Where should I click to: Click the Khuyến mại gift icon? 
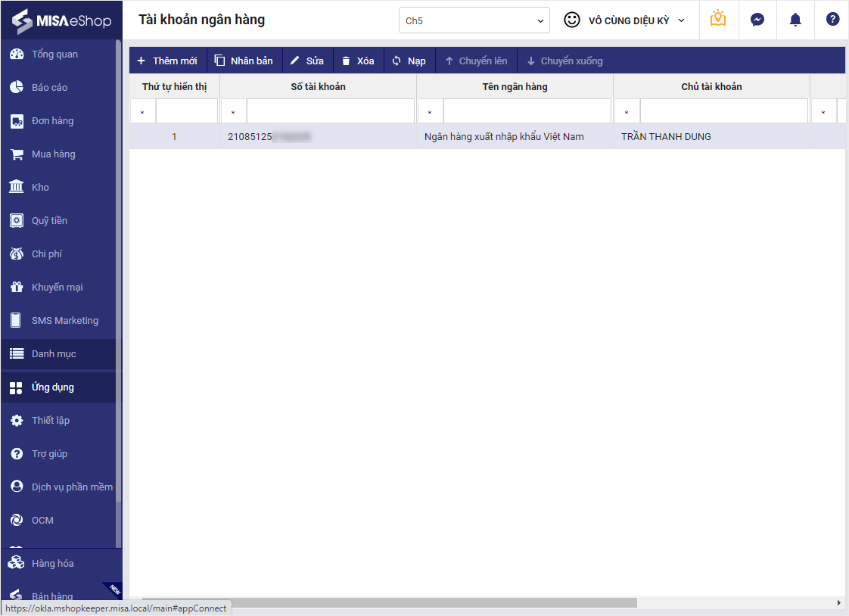tap(17, 288)
